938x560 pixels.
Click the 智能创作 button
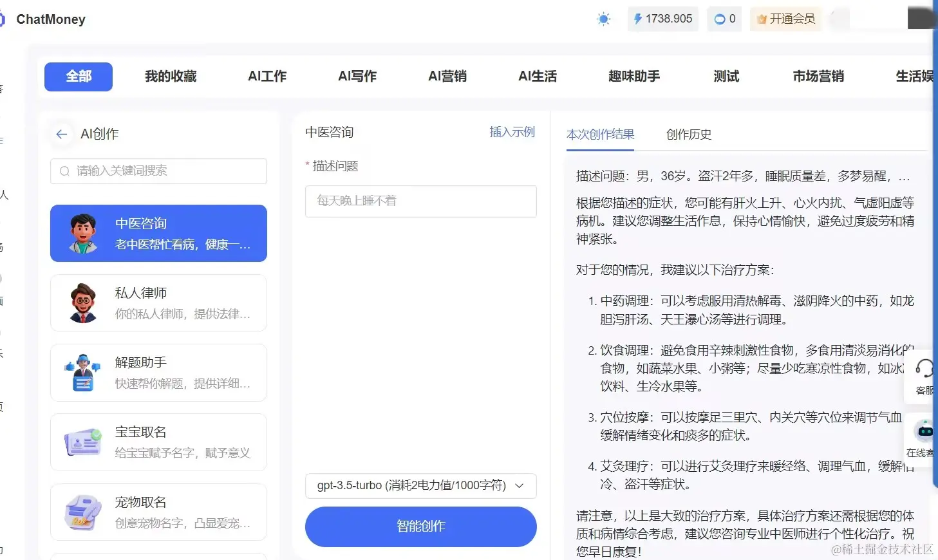[421, 527]
